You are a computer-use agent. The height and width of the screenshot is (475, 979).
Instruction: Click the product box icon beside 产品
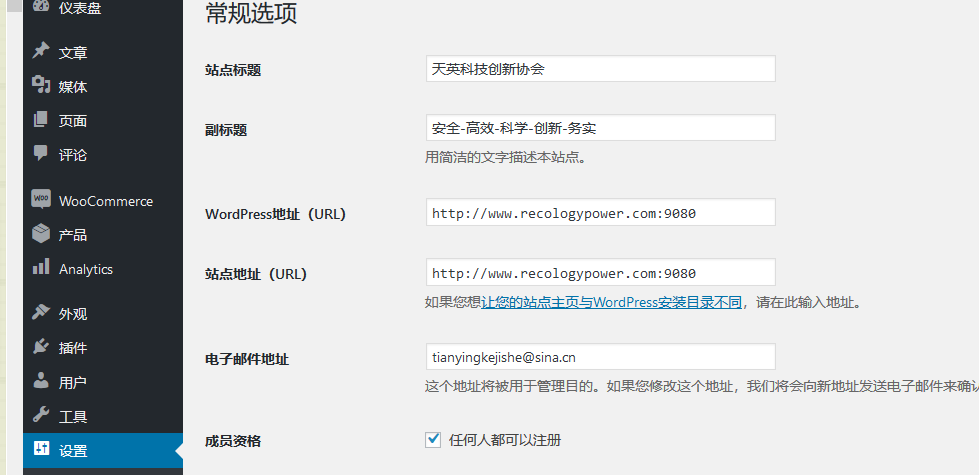[x=41, y=233]
